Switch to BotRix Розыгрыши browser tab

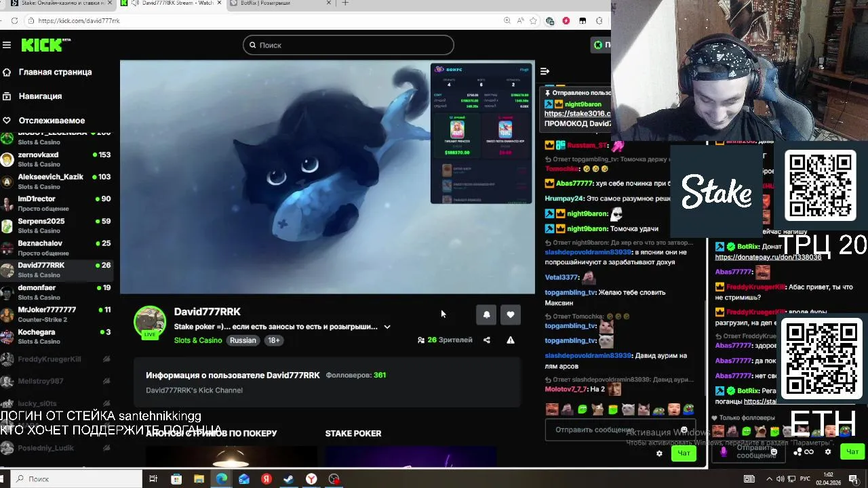280,3
